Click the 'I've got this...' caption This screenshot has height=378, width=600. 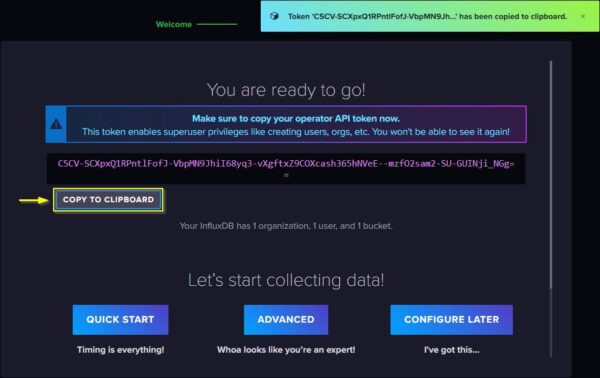pyautogui.click(x=452, y=350)
